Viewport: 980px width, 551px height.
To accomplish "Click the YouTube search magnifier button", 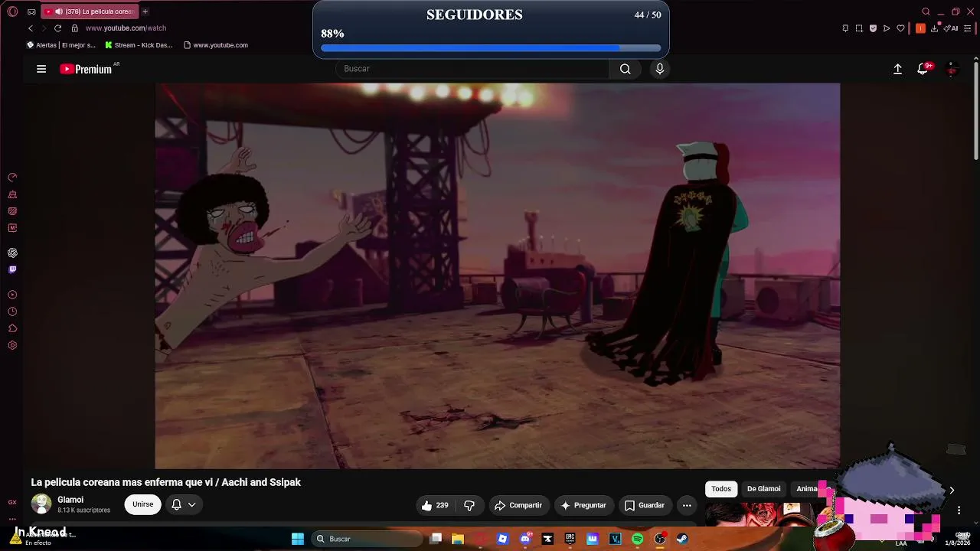I will click(x=626, y=69).
